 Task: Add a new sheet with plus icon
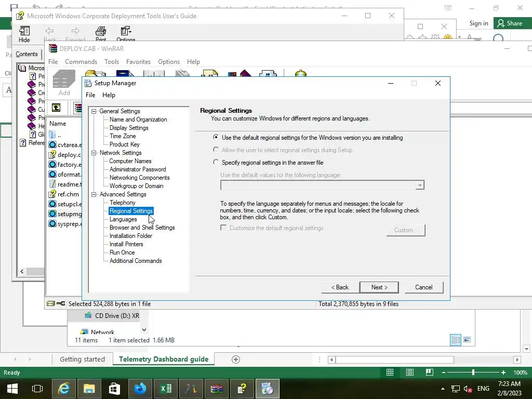[x=236, y=360]
